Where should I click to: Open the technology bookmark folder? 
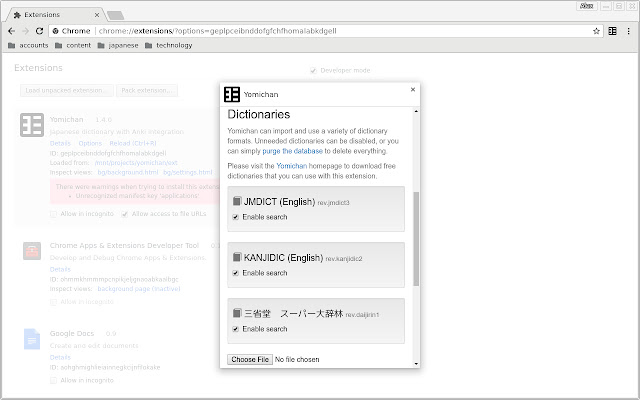[167, 45]
